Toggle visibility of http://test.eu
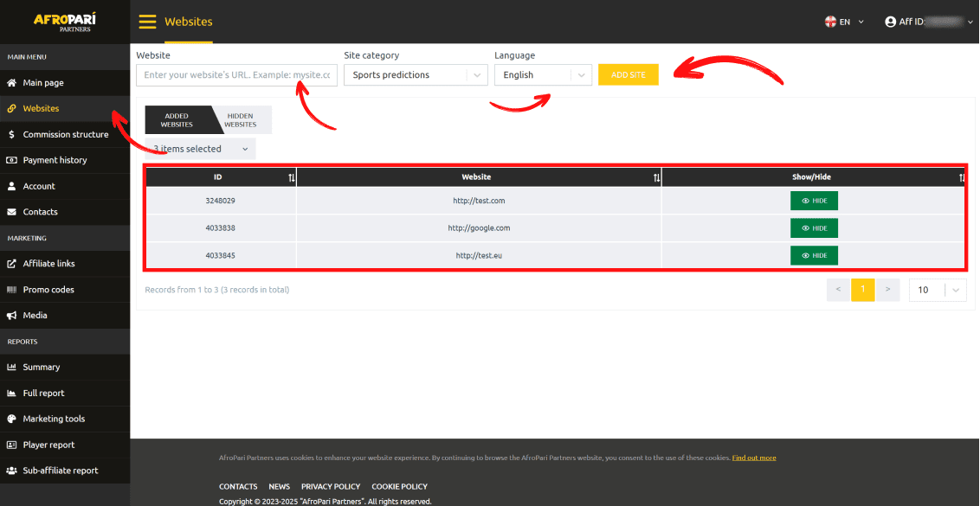The width and height of the screenshot is (980, 506). pos(814,255)
